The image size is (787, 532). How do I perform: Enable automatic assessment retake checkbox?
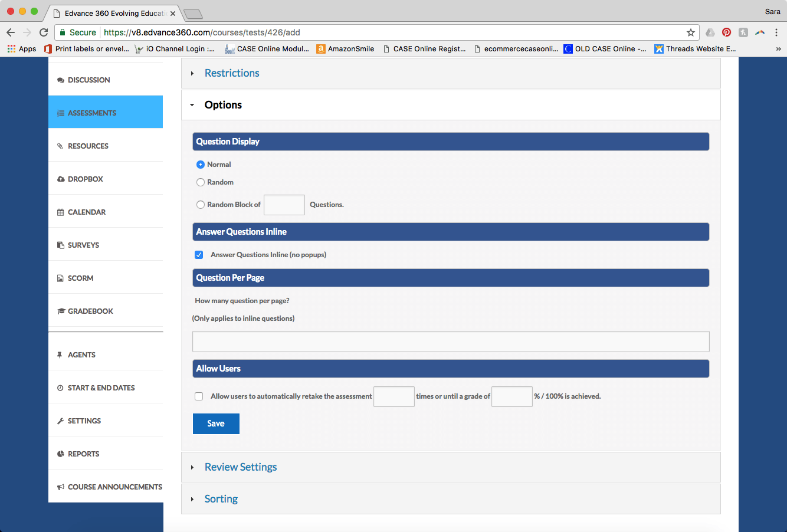tap(199, 396)
